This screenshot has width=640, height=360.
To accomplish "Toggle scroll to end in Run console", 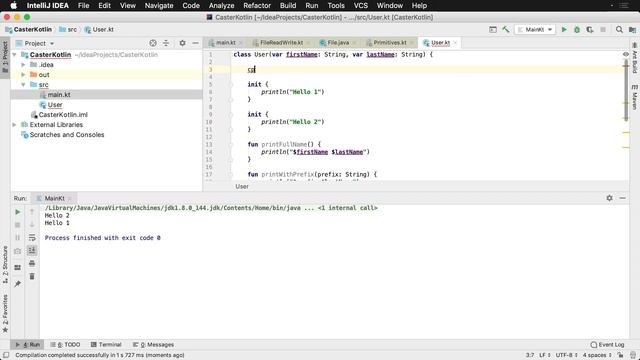I will (32, 250).
